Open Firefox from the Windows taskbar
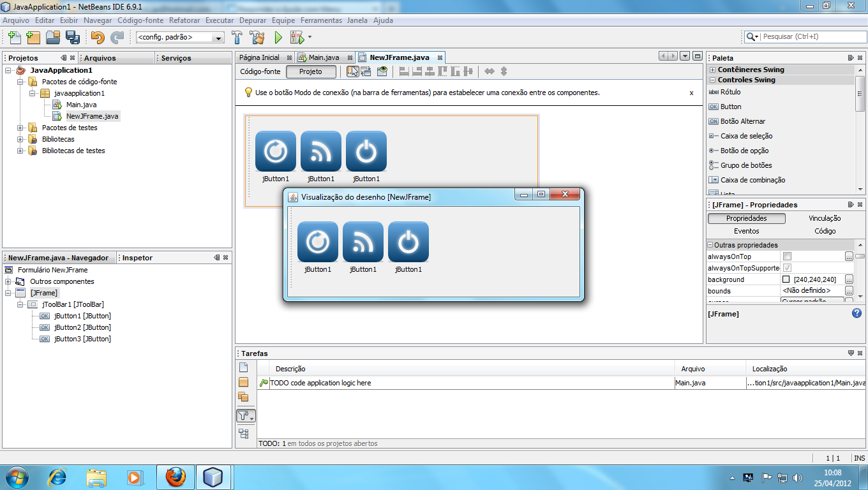Image resolution: width=868 pixels, height=490 pixels. [x=176, y=477]
